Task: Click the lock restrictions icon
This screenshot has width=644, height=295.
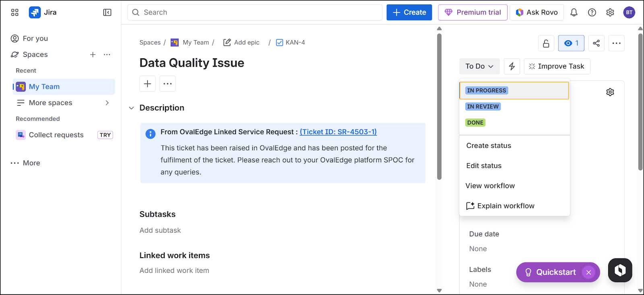Action: click(546, 43)
